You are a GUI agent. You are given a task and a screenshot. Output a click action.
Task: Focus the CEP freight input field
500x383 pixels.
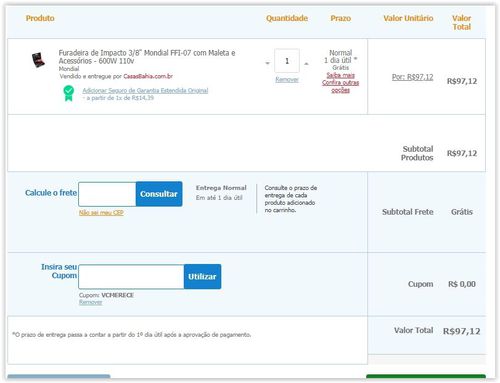107,194
